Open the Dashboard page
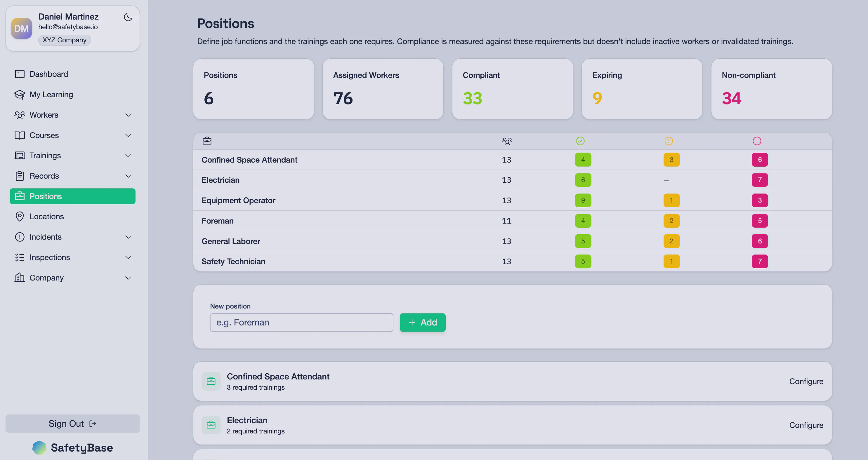The height and width of the screenshot is (460, 868). tap(72, 74)
